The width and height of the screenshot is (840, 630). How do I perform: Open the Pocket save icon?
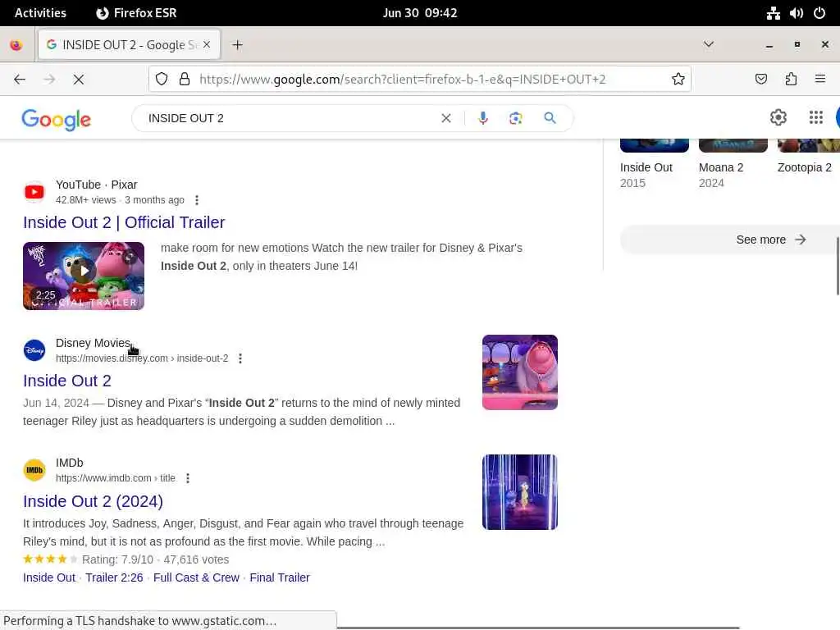click(760, 80)
